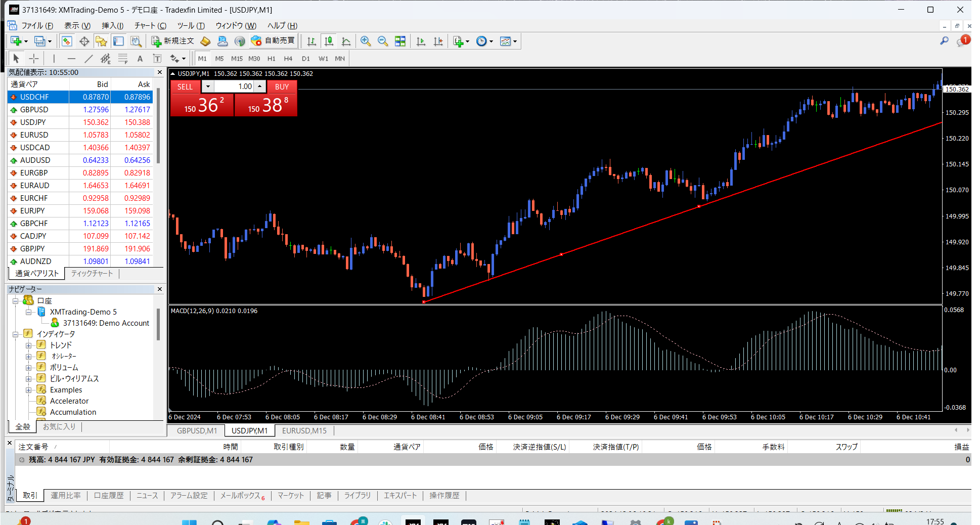Click the zoom out magnifier icon

[383, 41]
